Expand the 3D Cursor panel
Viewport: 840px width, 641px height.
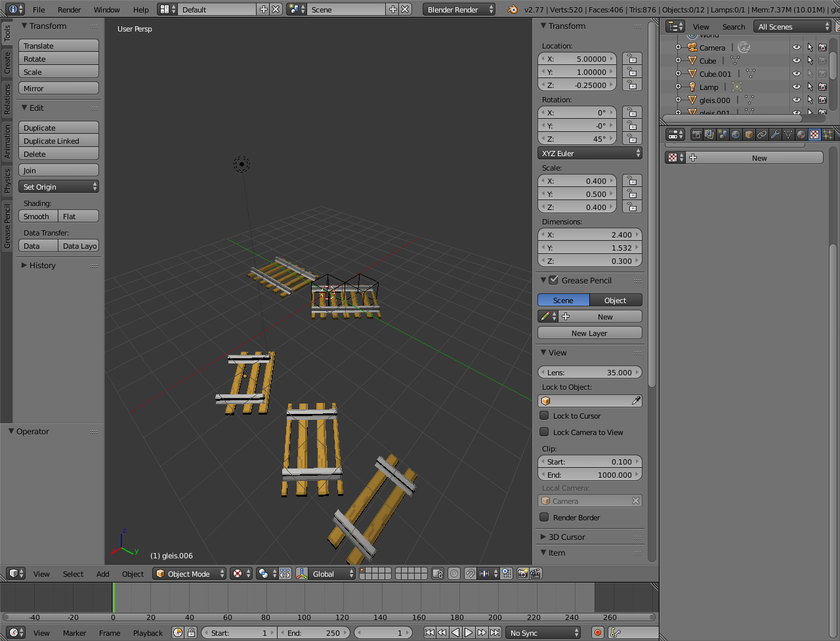[566, 537]
